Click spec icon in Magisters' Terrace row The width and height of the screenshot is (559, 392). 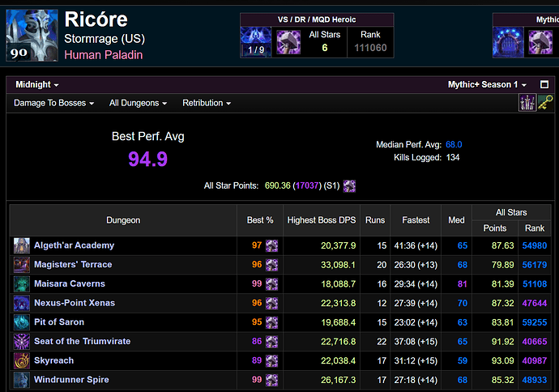click(271, 265)
